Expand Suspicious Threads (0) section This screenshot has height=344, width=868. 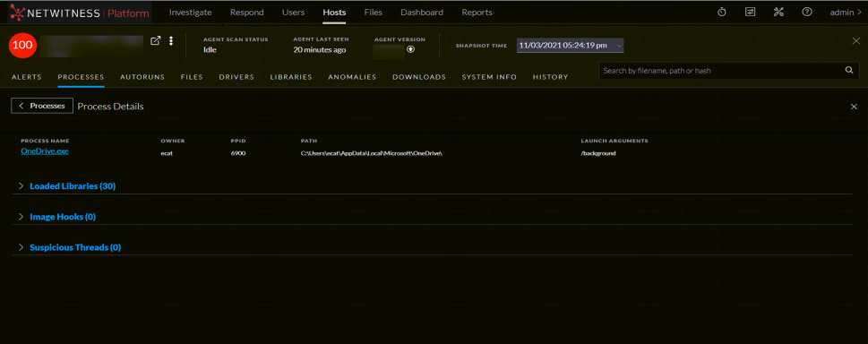point(75,247)
